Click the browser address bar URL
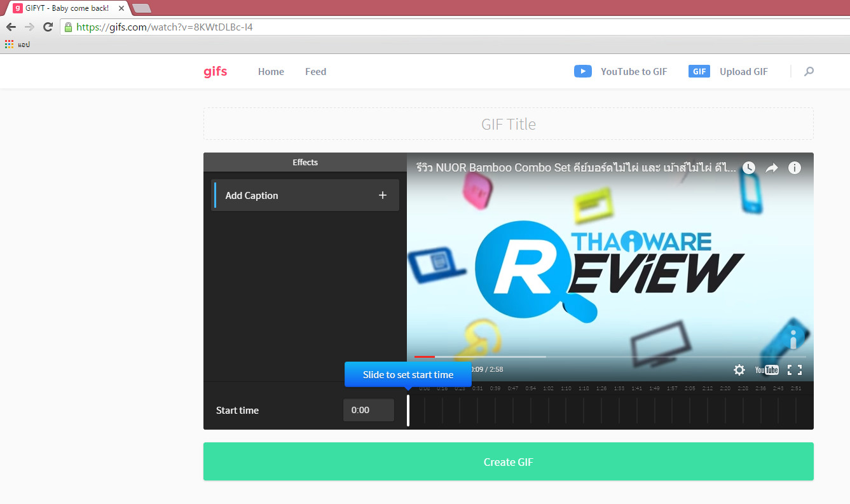850x504 pixels. pyautogui.click(x=164, y=27)
